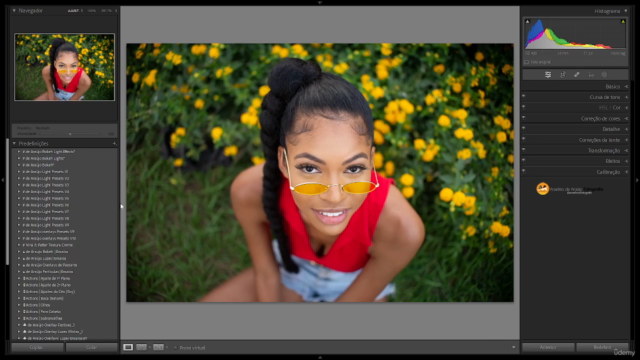Toggle the Foto original checkbox
The width and height of the screenshot is (640, 360).
[527, 62]
